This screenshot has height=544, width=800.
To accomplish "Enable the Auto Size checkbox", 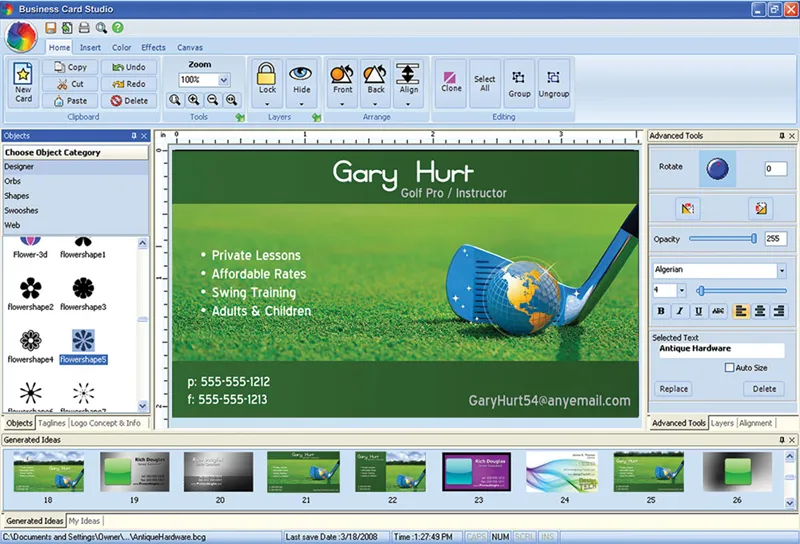I will (730, 367).
